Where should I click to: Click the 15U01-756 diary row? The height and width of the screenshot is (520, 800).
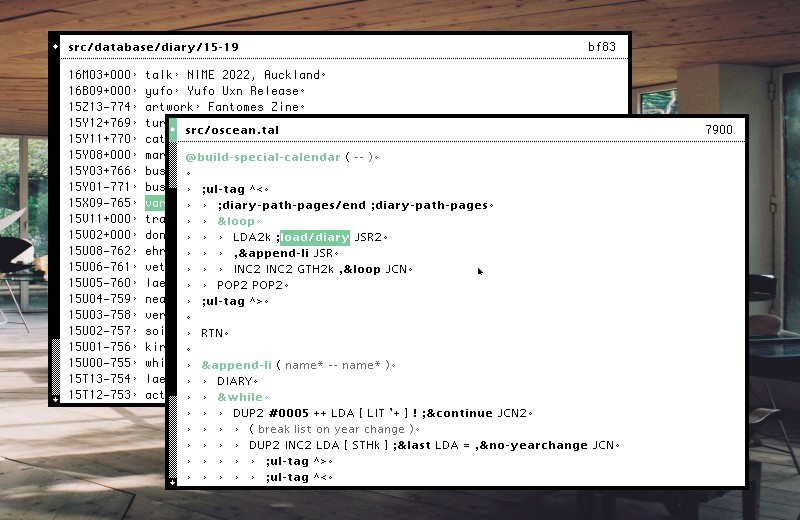(x=116, y=347)
